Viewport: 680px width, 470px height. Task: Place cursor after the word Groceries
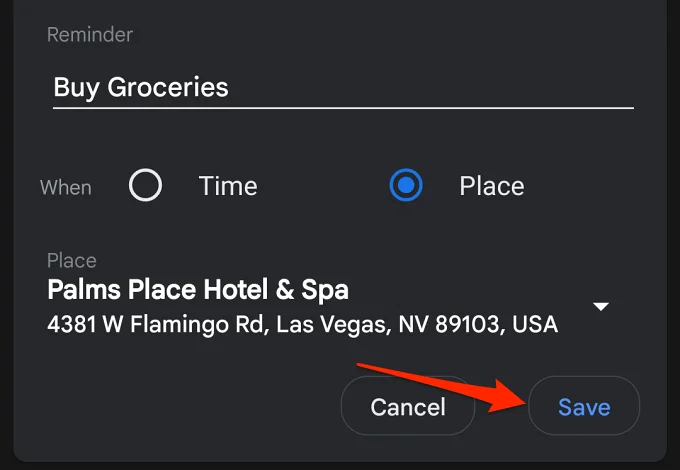tap(230, 87)
